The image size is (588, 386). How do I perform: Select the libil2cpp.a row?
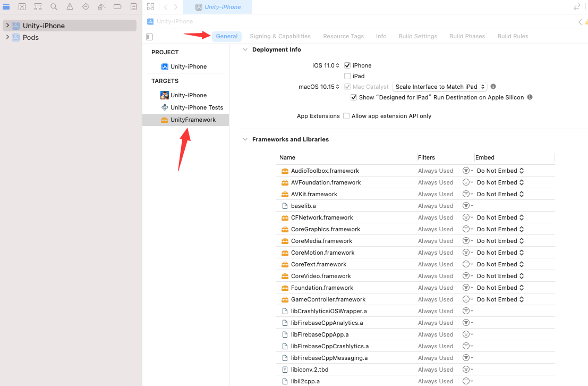[415, 381]
